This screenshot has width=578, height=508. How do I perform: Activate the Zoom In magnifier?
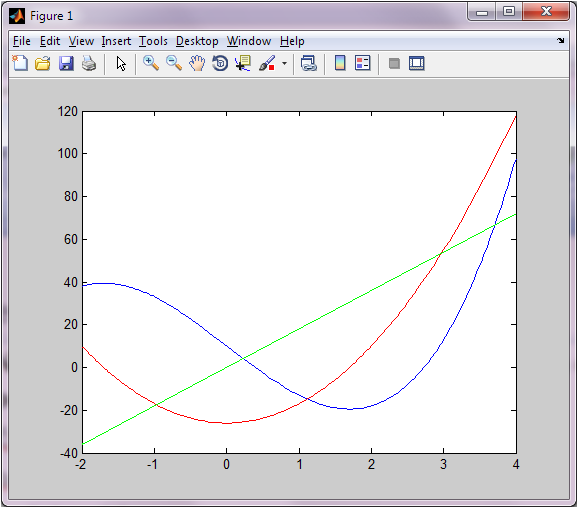click(x=151, y=63)
